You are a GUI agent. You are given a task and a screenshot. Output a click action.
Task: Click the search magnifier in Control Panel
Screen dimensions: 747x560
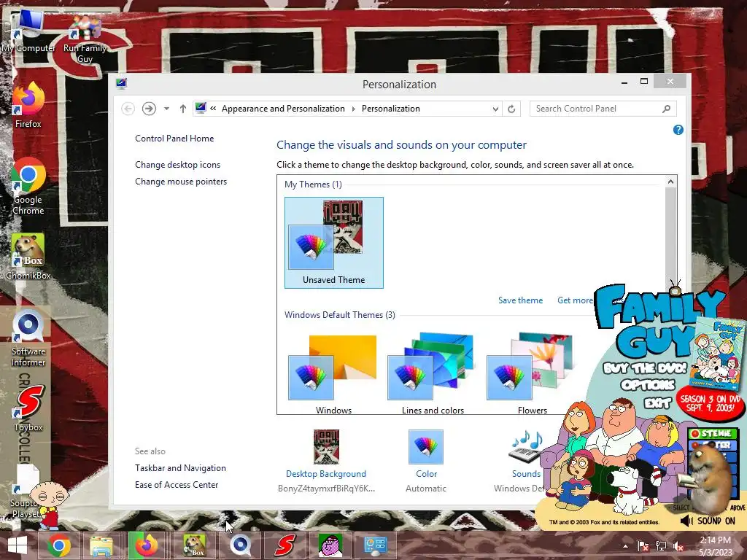pyautogui.click(x=667, y=109)
